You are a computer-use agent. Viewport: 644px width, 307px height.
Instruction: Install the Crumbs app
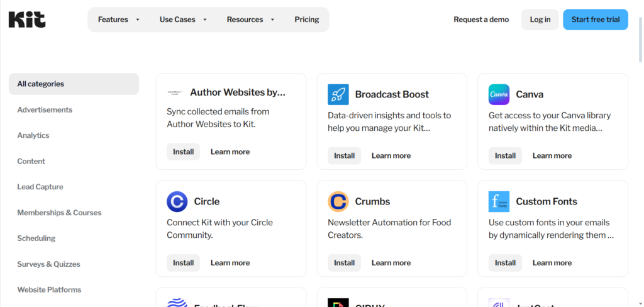344,262
